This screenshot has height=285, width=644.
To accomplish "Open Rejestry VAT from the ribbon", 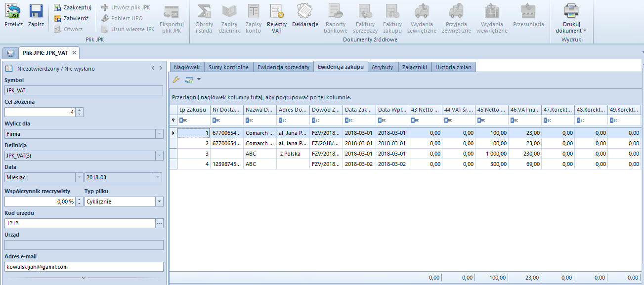I will tap(276, 12).
